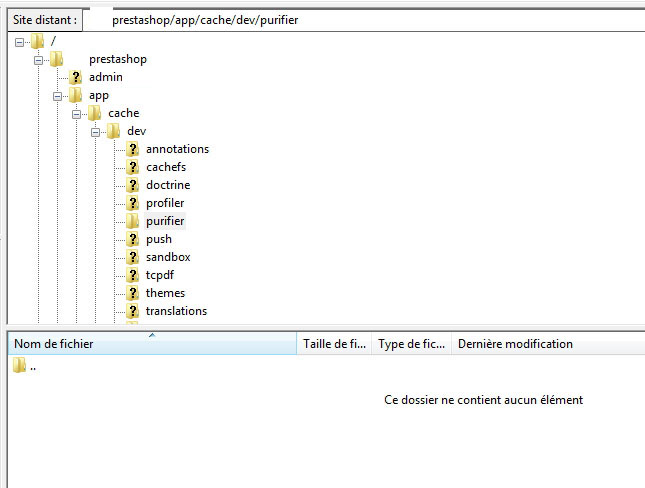Screen dimensions: 645x488
Task: Click the parent directory folder icon
Action: coord(19,365)
